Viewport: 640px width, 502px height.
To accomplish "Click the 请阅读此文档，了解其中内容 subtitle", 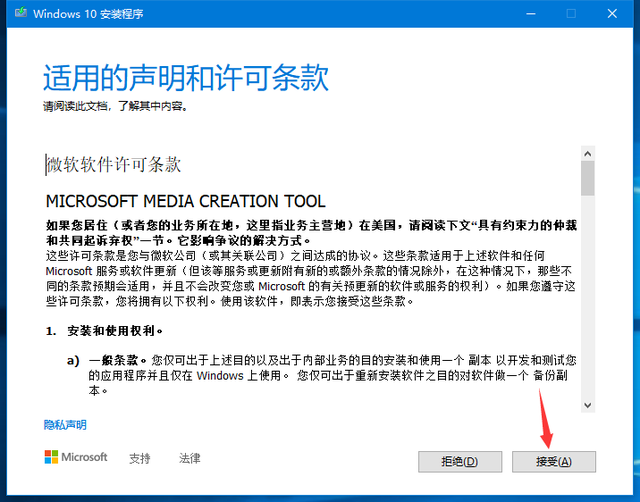I will point(116,107).
